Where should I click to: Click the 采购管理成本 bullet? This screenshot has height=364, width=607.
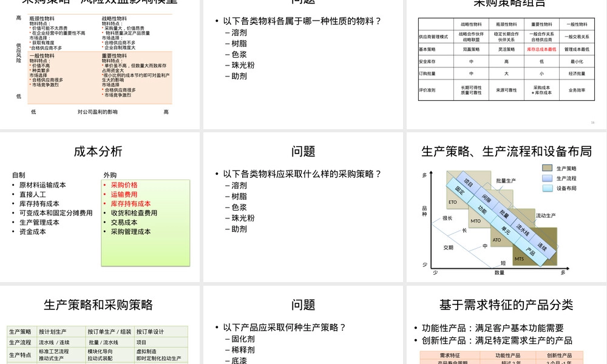click(x=131, y=231)
